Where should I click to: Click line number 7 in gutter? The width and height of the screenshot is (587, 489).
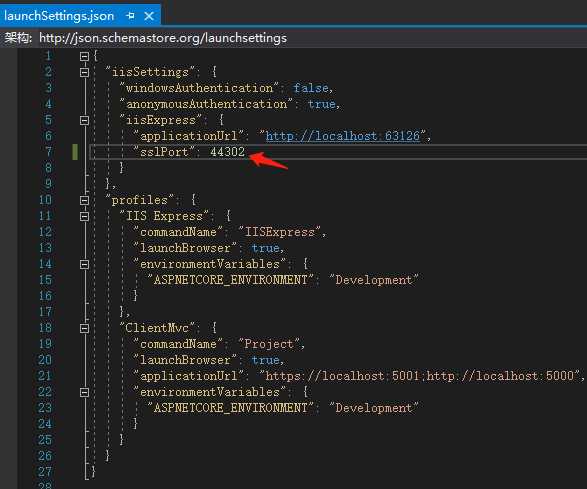pyautogui.click(x=49, y=152)
